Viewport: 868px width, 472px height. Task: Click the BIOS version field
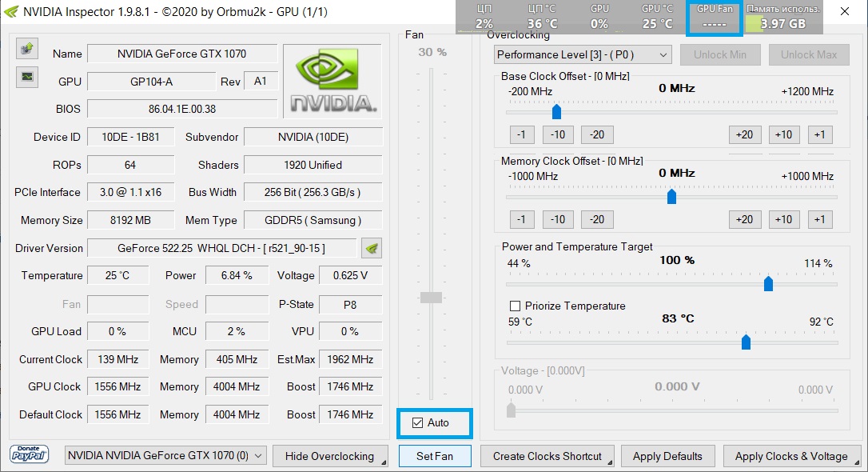pyautogui.click(x=182, y=109)
